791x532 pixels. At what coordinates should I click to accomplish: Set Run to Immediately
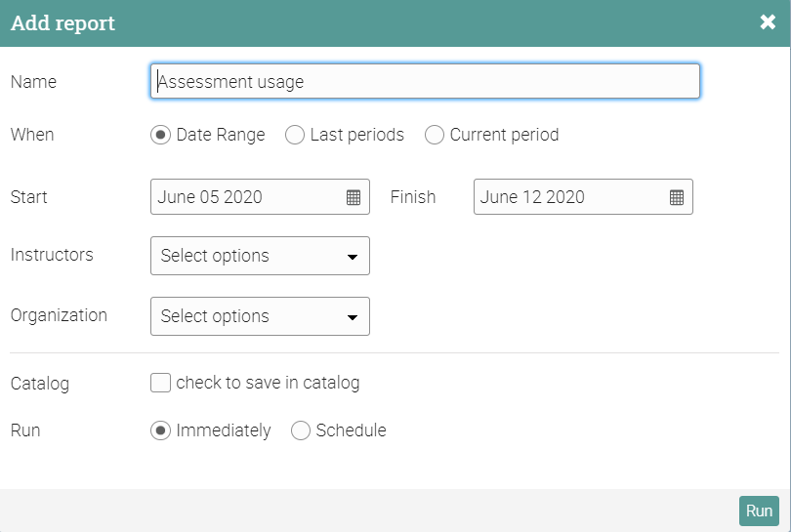click(x=160, y=430)
